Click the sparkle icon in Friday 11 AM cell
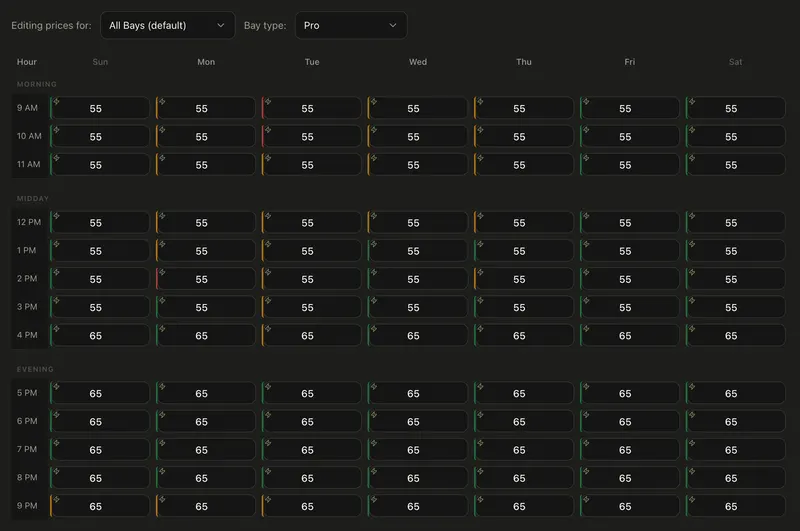 point(586,158)
